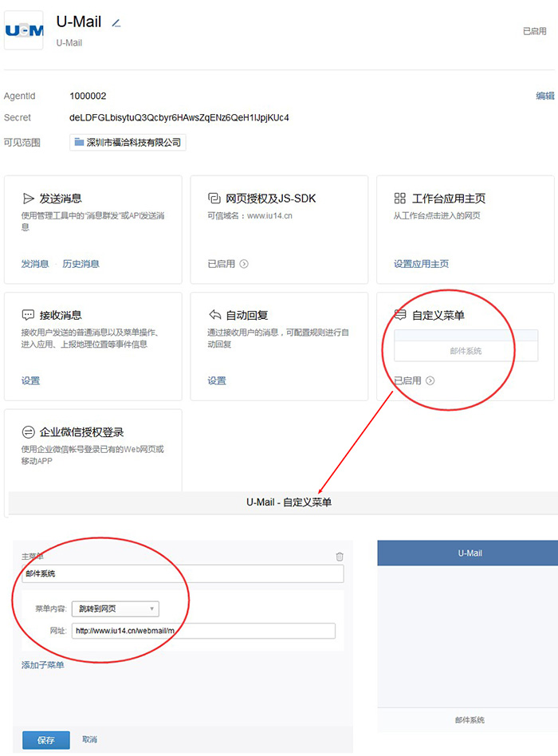Screen dimensions: 558x756
Task: Click the 工作台应用主页 grid icon
Action: point(400,198)
